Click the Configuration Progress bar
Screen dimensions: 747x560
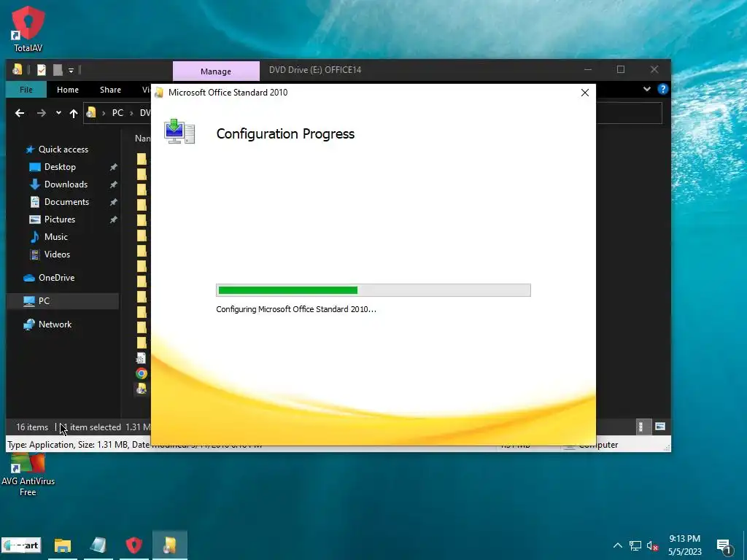tap(373, 290)
